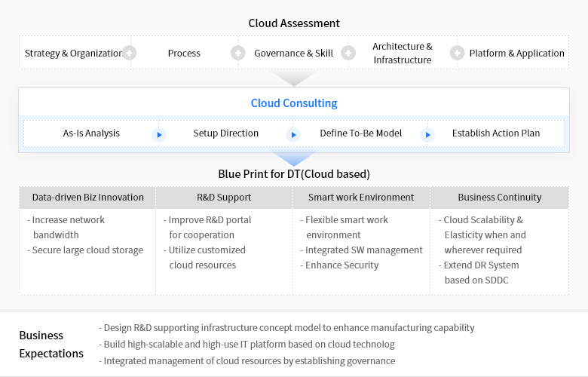Screen dimensions: 588x377
Task: Click plus icon between Process and Governance & Skill
Action: [238, 53]
